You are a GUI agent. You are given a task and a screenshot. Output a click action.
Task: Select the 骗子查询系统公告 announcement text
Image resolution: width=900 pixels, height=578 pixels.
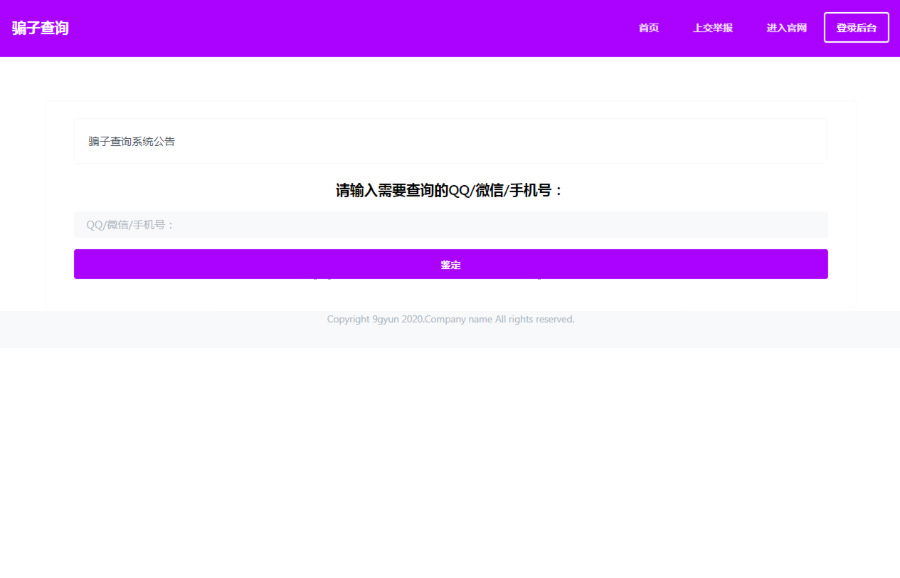coord(132,142)
